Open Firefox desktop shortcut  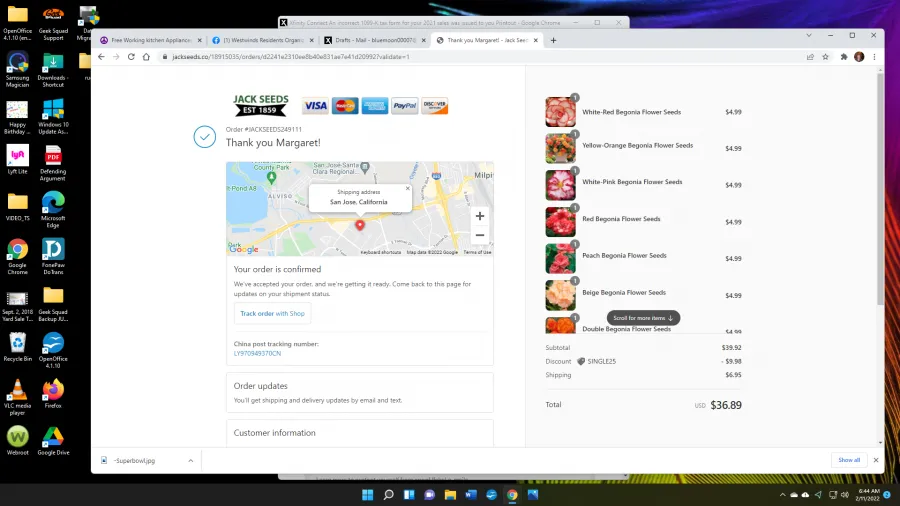coord(53,394)
